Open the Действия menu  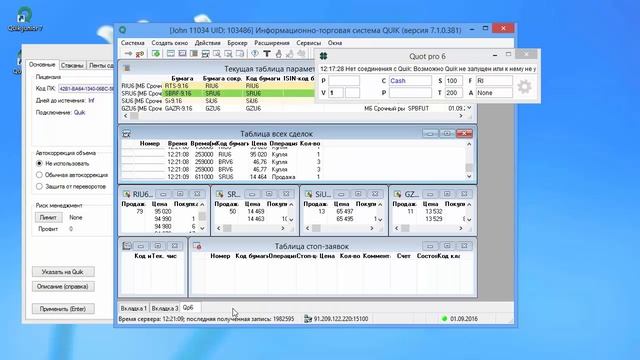[207, 43]
